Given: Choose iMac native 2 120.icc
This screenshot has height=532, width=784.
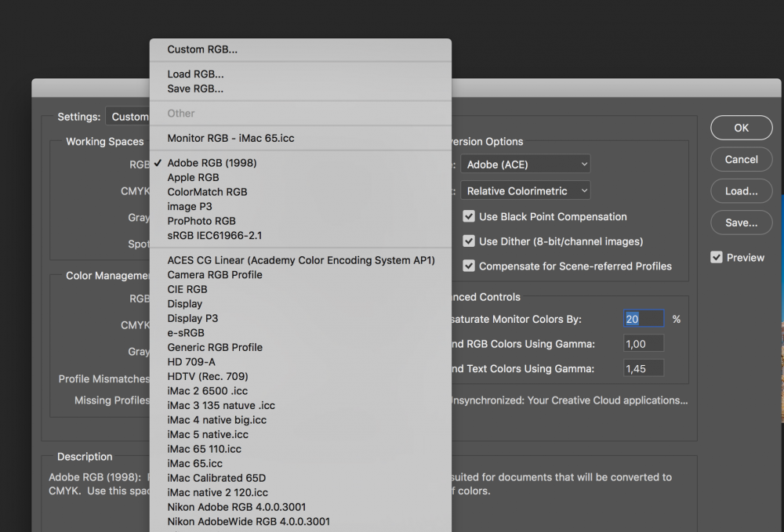Looking at the screenshot, I should (x=300, y=492).
